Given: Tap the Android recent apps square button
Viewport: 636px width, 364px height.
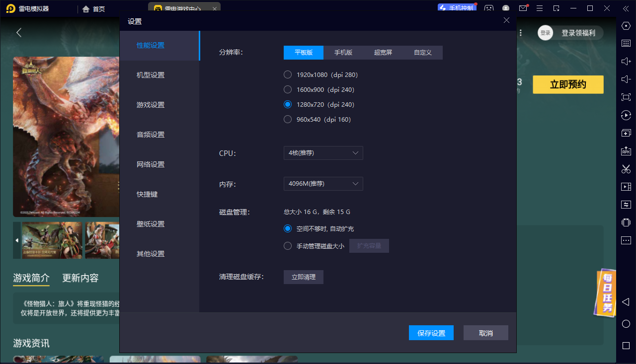Looking at the screenshot, I should pyautogui.click(x=626, y=346).
